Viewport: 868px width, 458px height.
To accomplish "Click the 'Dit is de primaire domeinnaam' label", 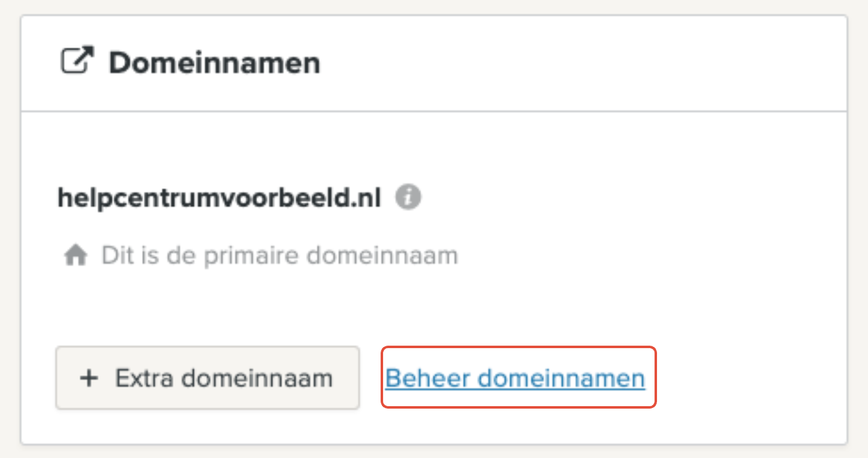I will [x=279, y=255].
